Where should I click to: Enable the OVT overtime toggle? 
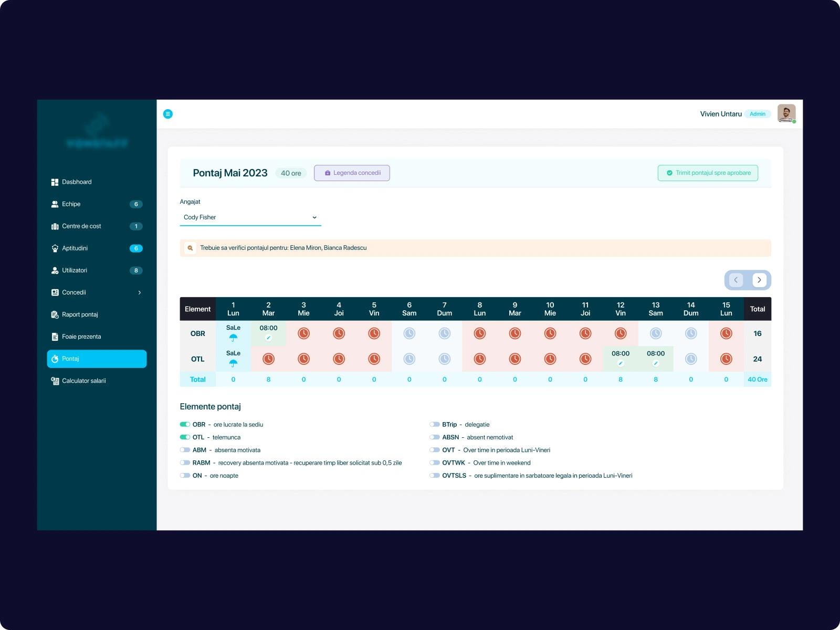[x=435, y=450]
